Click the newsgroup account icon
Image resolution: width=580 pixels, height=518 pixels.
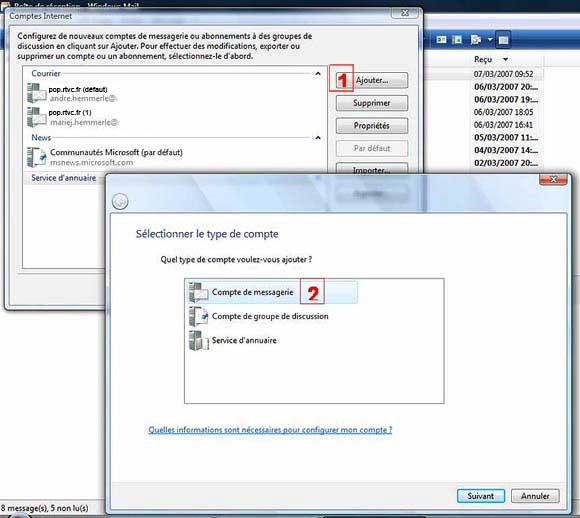[x=198, y=316]
